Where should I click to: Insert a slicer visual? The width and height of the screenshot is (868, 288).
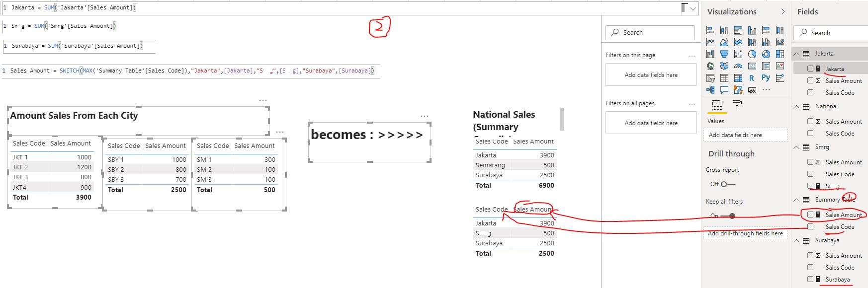pos(710,78)
